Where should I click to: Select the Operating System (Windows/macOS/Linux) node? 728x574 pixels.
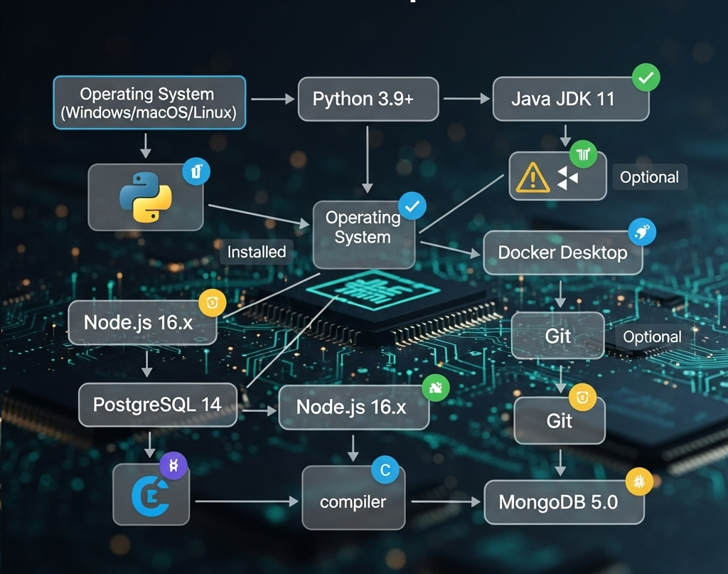pos(149,103)
